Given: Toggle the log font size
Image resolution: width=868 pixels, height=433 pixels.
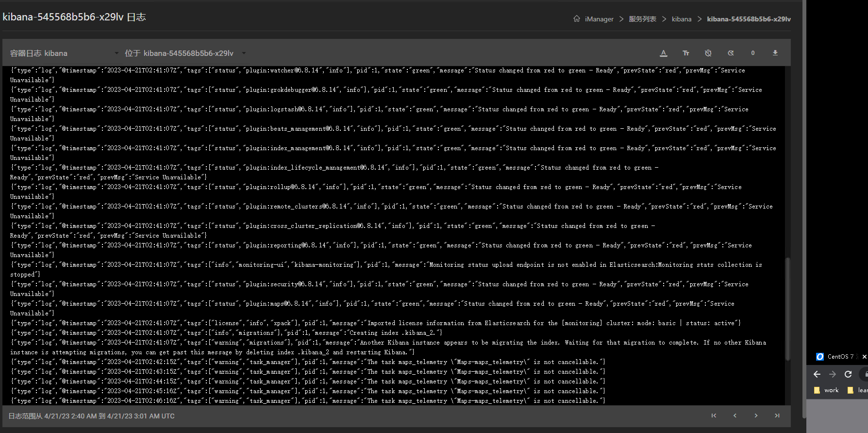Looking at the screenshot, I should point(685,53).
